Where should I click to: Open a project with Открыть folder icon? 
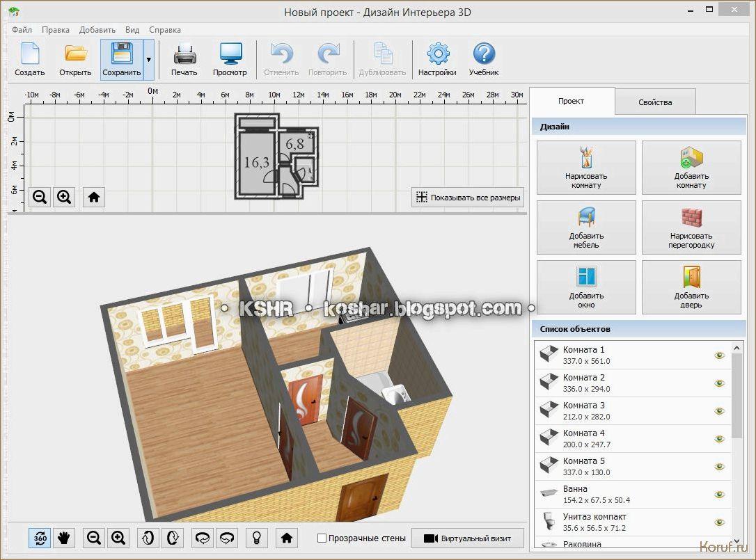pyautogui.click(x=75, y=60)
